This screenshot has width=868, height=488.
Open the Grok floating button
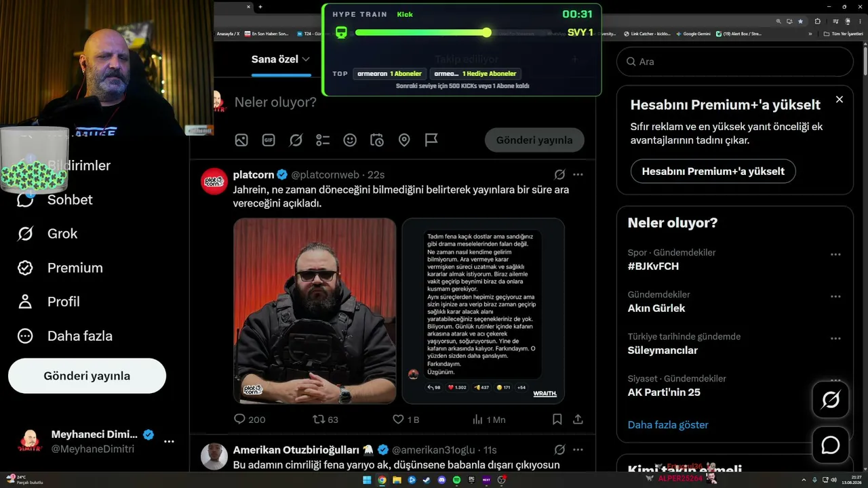[831, 400]
